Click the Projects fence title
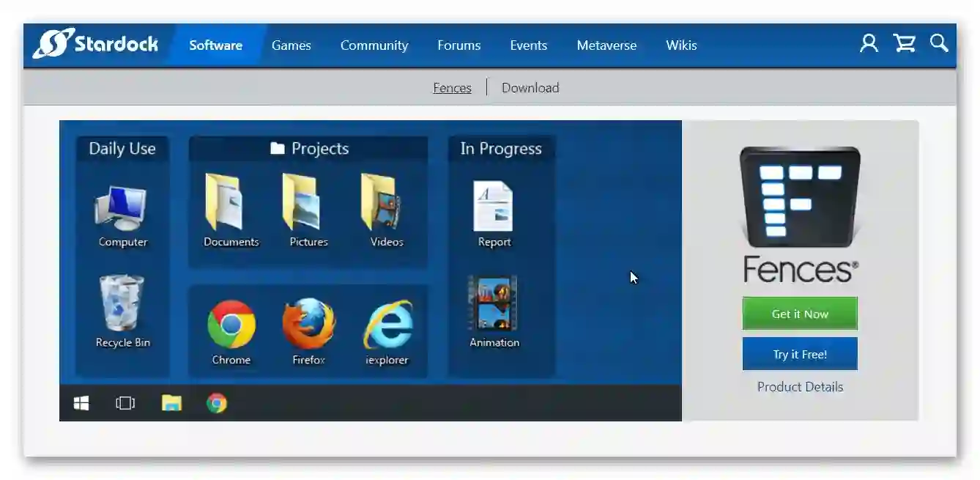The image size is (980, 480). click(x=320, y=149)
